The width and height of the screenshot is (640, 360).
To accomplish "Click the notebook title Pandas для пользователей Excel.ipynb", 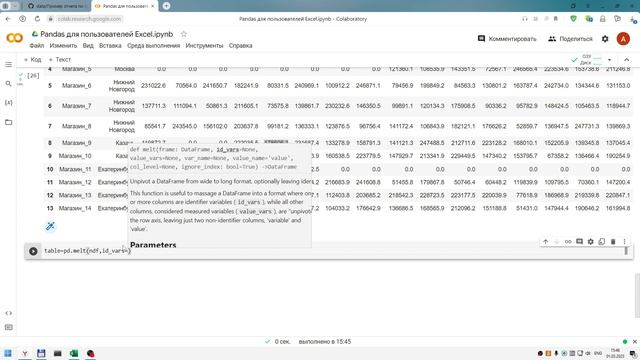I will click(107, 34).
